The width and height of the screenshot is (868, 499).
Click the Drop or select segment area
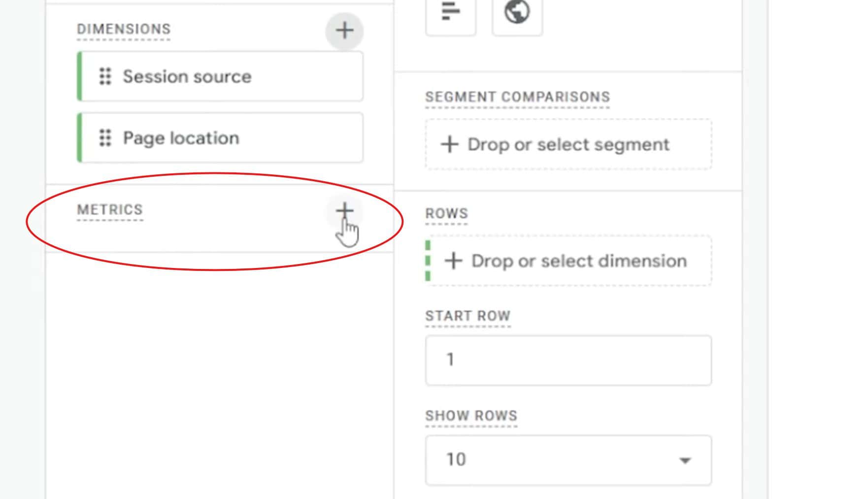tap(567, 144)
